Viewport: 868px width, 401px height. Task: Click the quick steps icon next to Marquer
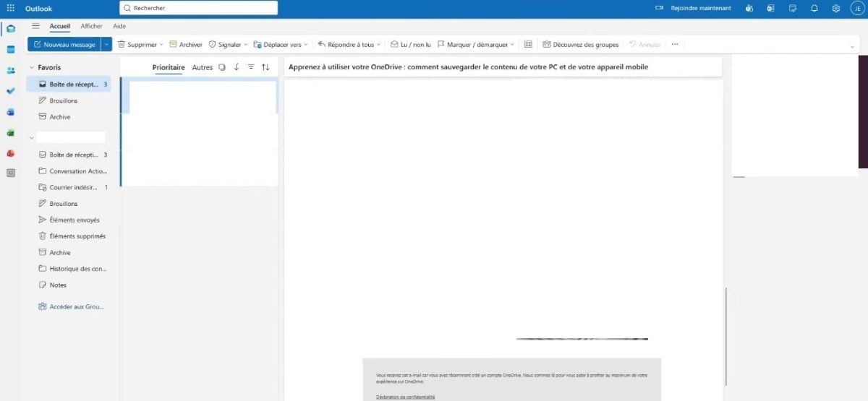(x=528, y=44)
